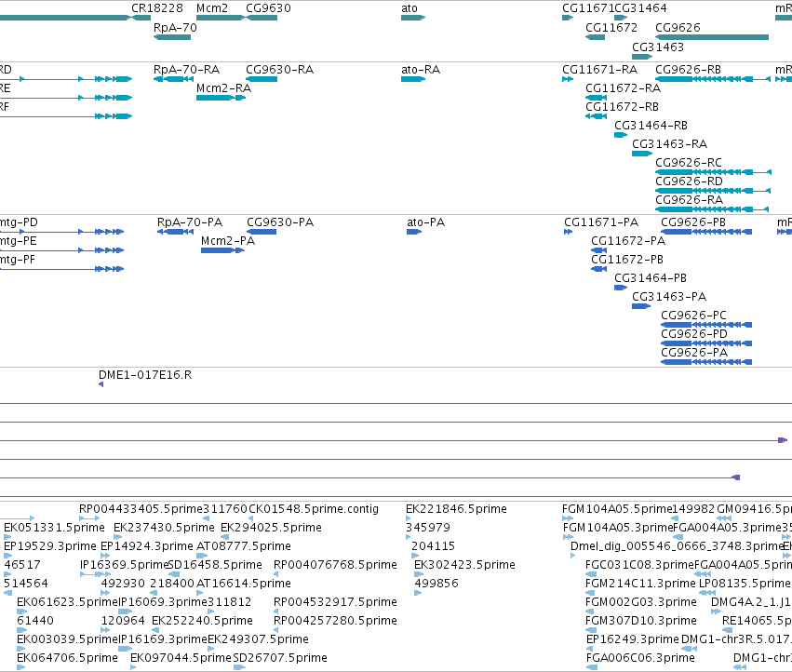Click the FGM214C11.3prime EST label
This screenshot has width=792, height=672.
pos(640,584)
